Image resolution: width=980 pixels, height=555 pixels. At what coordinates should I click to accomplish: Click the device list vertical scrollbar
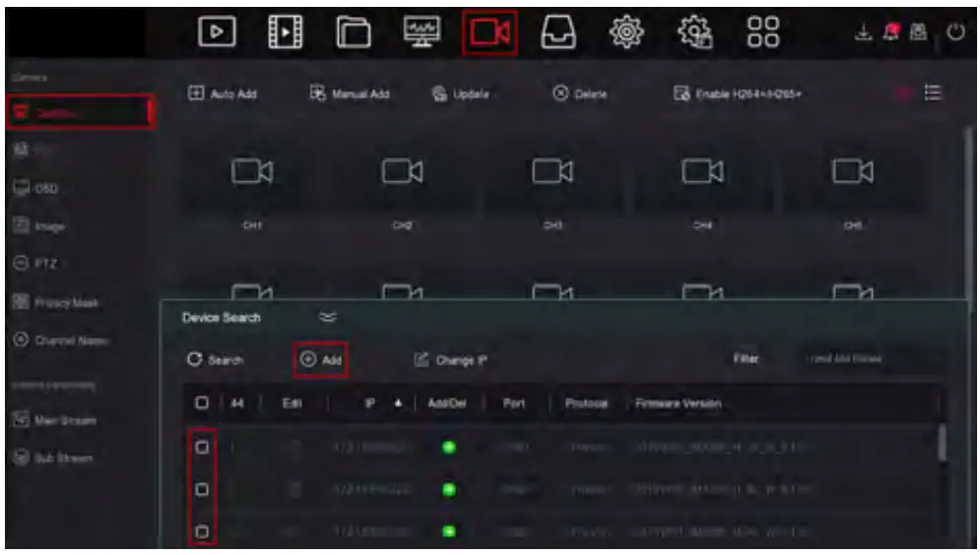point(942,444)
